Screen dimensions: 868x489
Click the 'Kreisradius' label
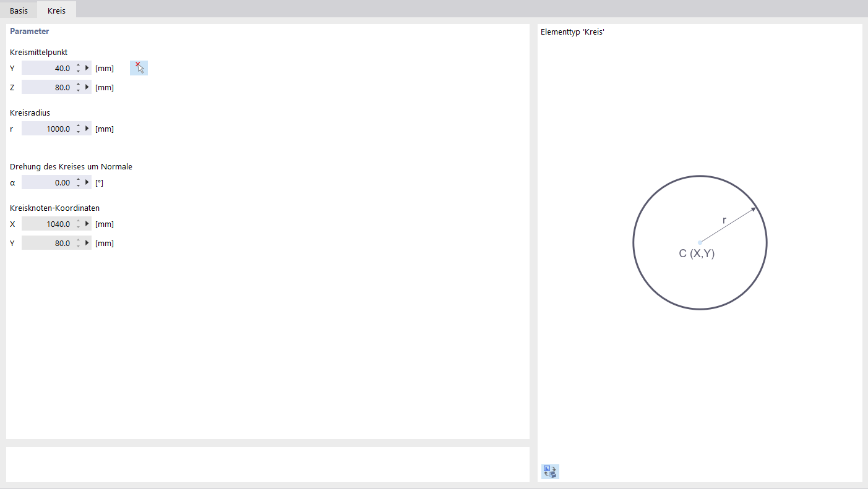(30, 113)
